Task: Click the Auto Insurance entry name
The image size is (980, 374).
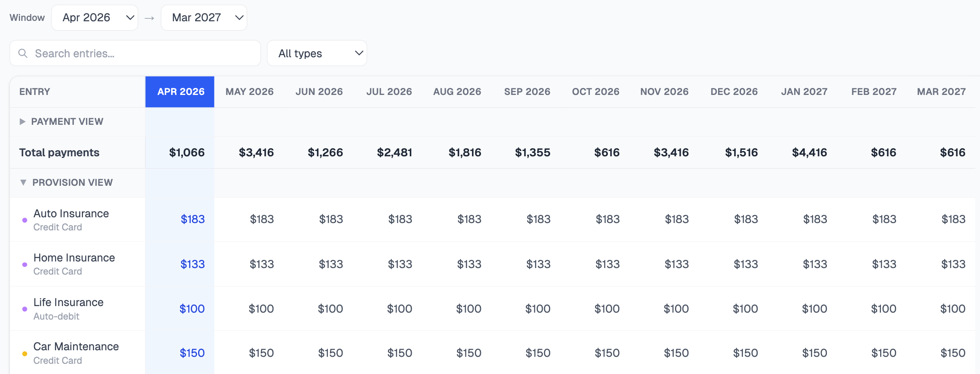Action: pos(71,213)
